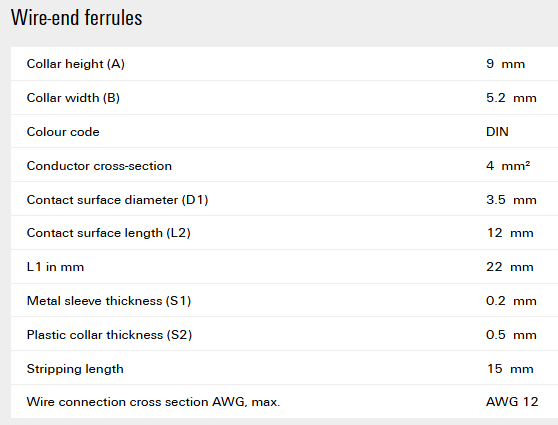Click the 12 mm contact length value

pos(510,233)
